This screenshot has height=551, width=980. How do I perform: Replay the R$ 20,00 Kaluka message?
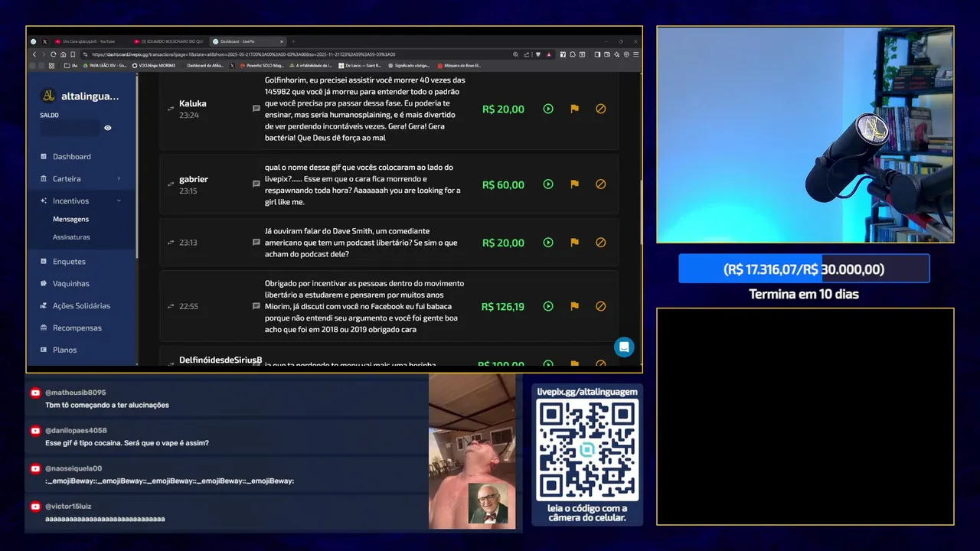pyautogui.click(x=548, y=109)
